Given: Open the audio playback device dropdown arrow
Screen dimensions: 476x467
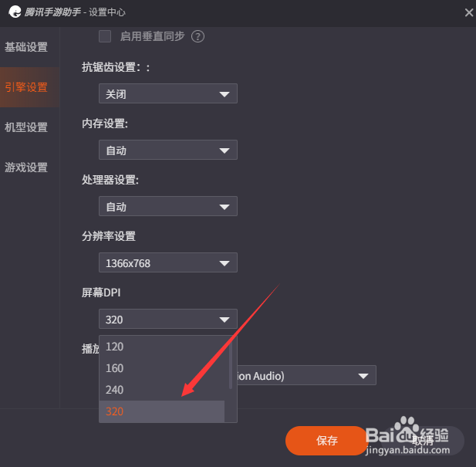Looking at the screenshot, I should (x=363, y=376).
